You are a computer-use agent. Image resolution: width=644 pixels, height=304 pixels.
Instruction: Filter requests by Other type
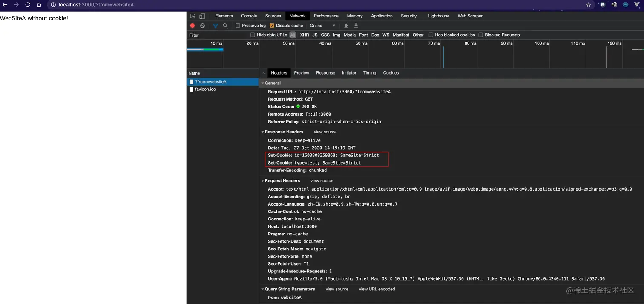pos(418,35)
